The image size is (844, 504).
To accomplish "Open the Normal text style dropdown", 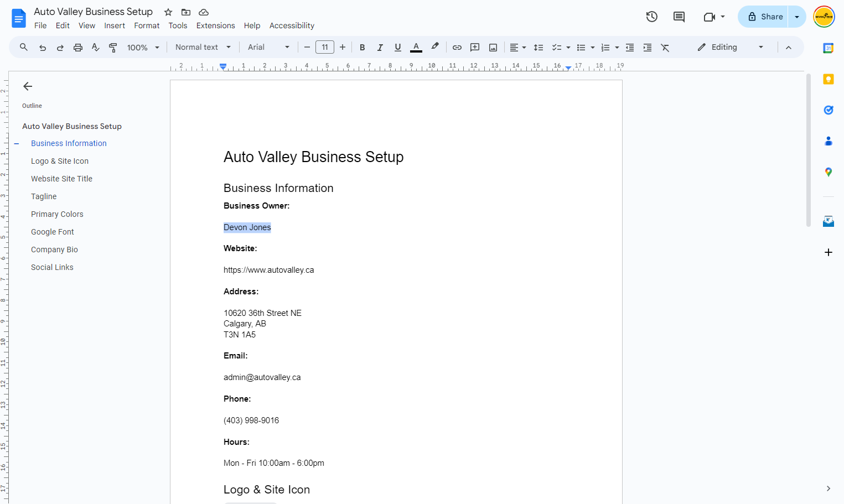I will pyautogui.click(x=203, y=48).
